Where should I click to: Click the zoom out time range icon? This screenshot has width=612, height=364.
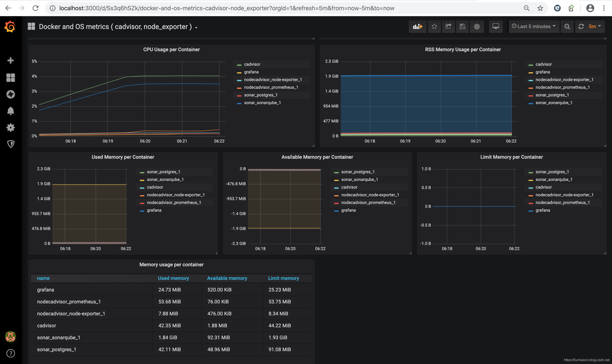[567, 26]
